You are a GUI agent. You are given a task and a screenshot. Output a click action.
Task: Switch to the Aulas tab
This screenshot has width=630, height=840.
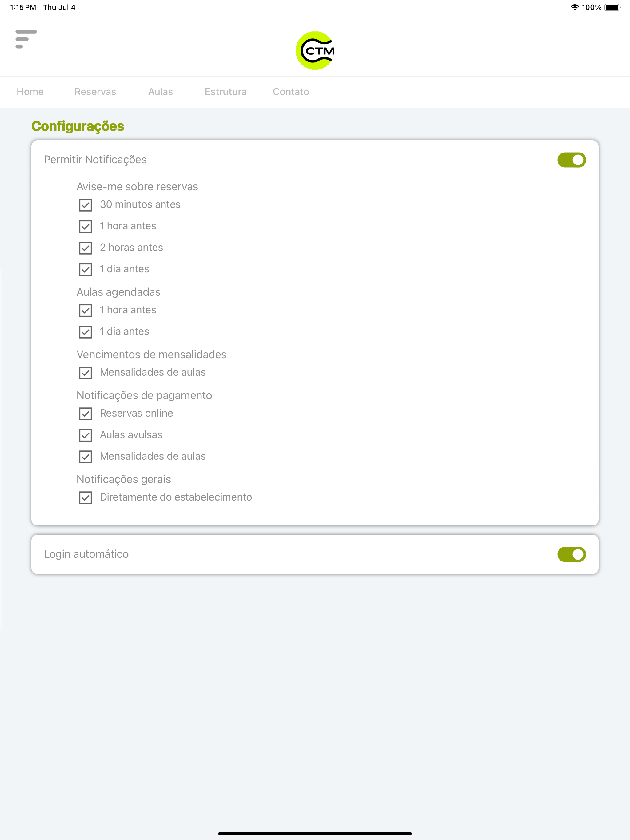click(160, 92)
